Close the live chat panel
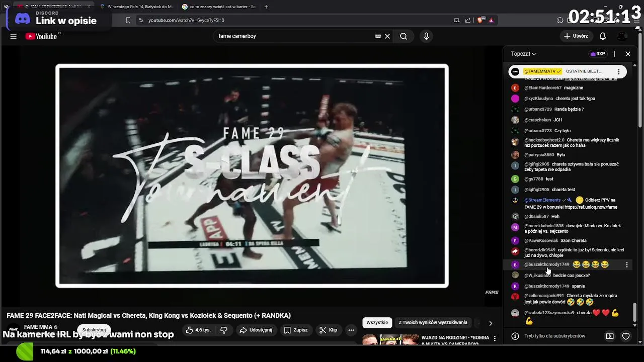This screenshot has width=644, height=362. point(628,54)
